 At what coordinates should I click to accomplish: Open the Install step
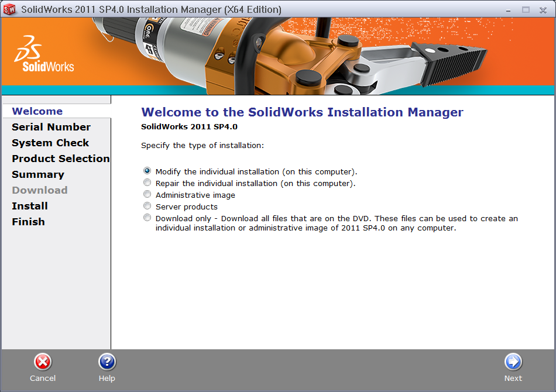[x=30, y=206]
